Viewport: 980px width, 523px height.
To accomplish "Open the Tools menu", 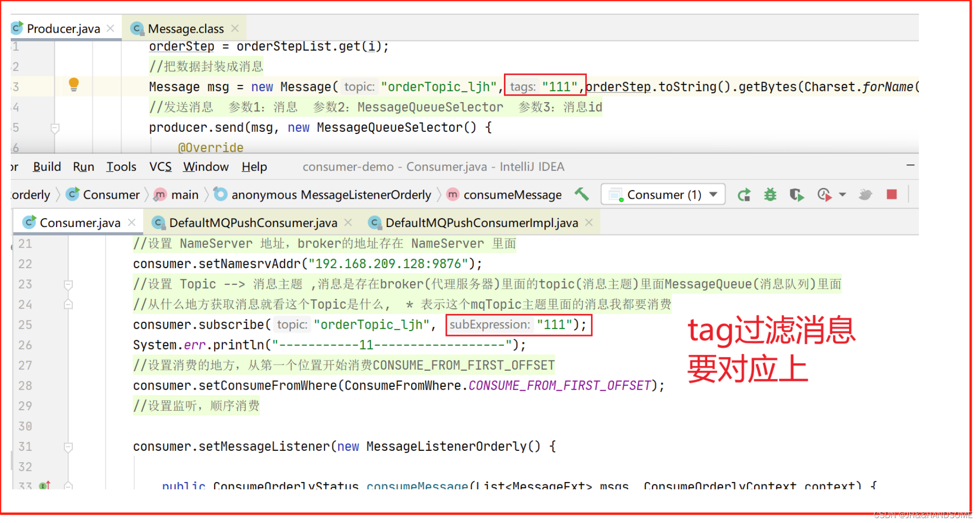I will pyautogui.click(x=121, y=167).
